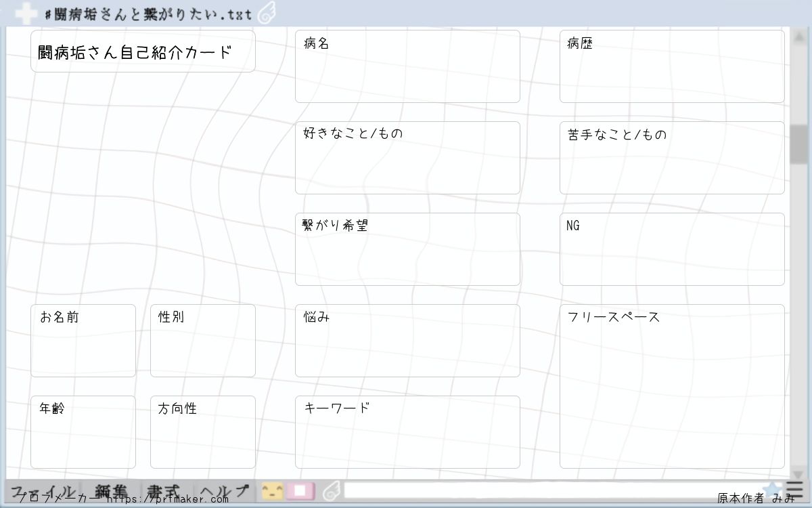Click the blue star icon at bottom right
The width and height of the screenshot is (812, 508).
click(x=772, y=490)
